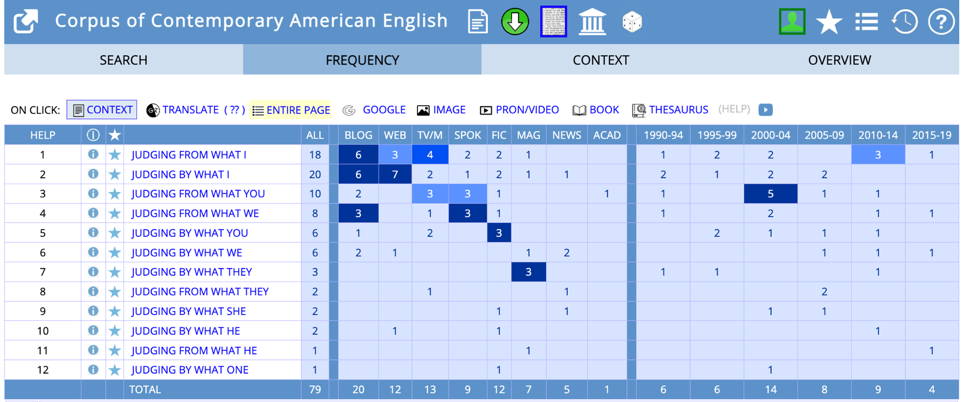Click the external link icon beside corpus title
964x402 pixels.
pyautogui.click(x=25, y=22)
